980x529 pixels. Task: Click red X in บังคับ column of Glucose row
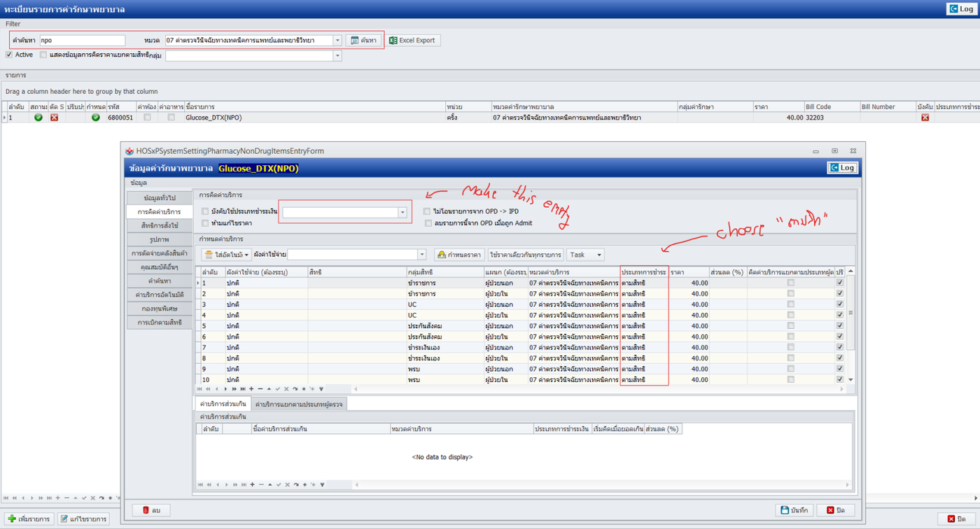pyautogui.click(x=925, y=118)
